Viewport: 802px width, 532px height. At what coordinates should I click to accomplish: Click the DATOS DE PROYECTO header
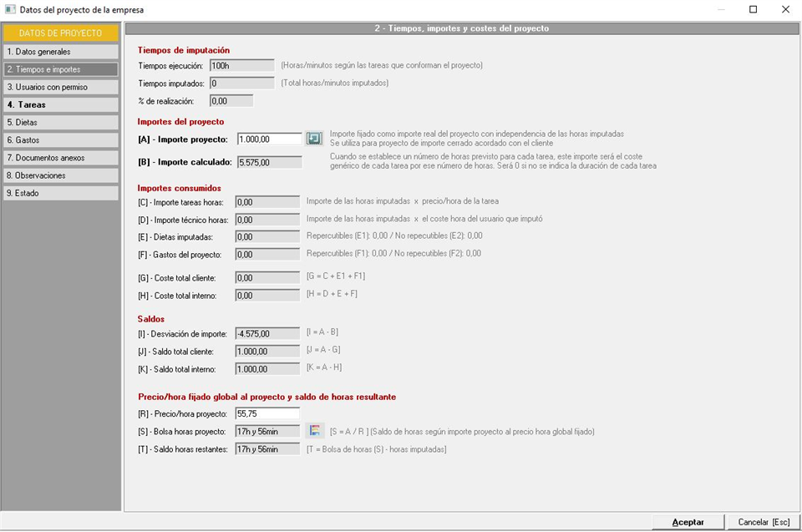(x=61, y=33)
